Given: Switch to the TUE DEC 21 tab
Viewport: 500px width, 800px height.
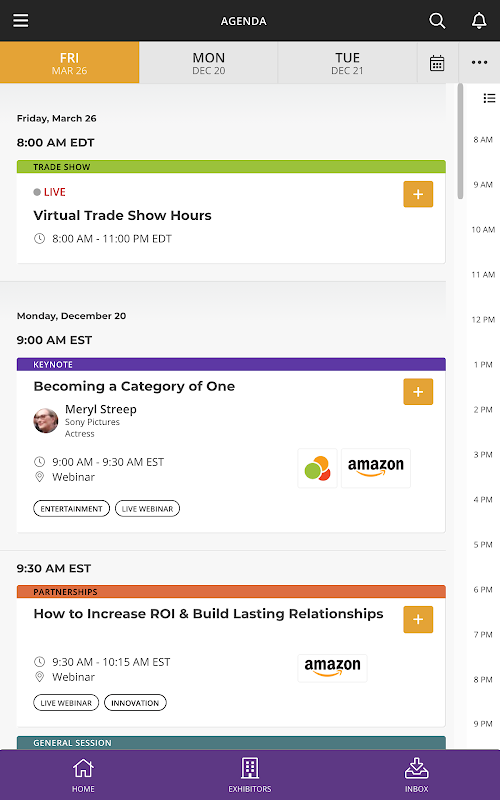Looking at the screenshot, I should click(x=347, y=63).
